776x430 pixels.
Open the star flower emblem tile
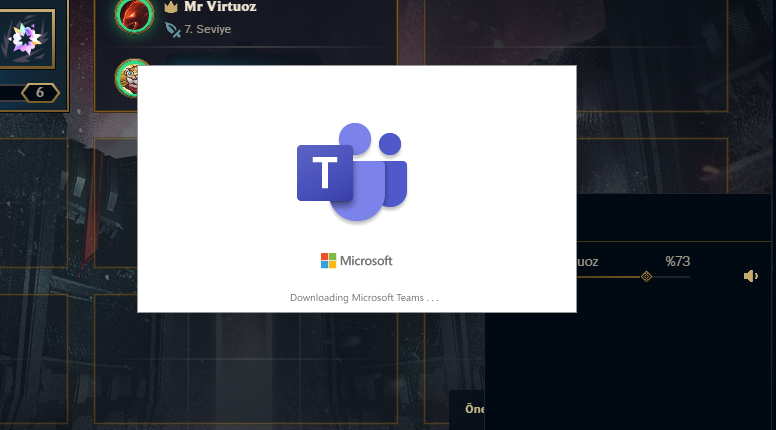pos(27,39)
